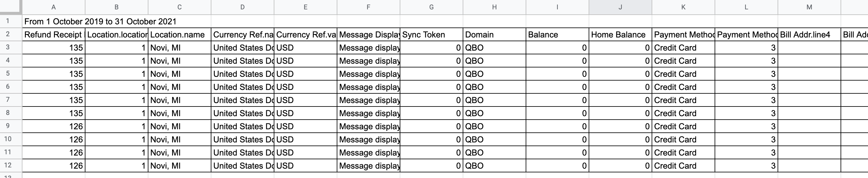Select the Balance header cell
Viewport: 868px width, 178px height.
point(558,34)
